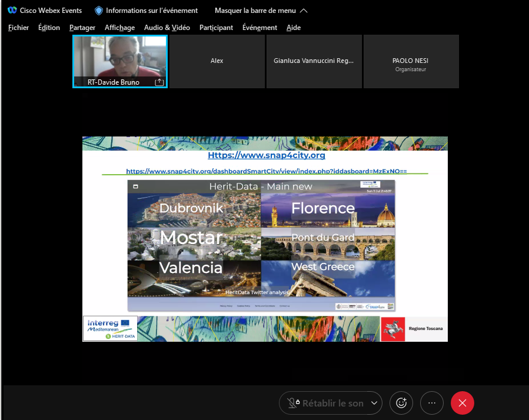Click the Pont du Gard dashboard tile
Image resolution: width=529 pixels, height=420 pixels.
tap(328, 244)
